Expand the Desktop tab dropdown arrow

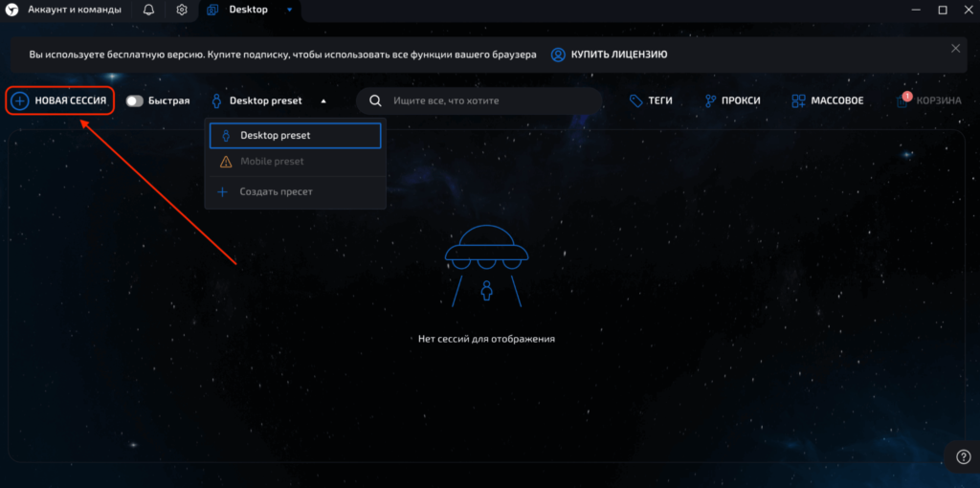[x=289, y=10]
